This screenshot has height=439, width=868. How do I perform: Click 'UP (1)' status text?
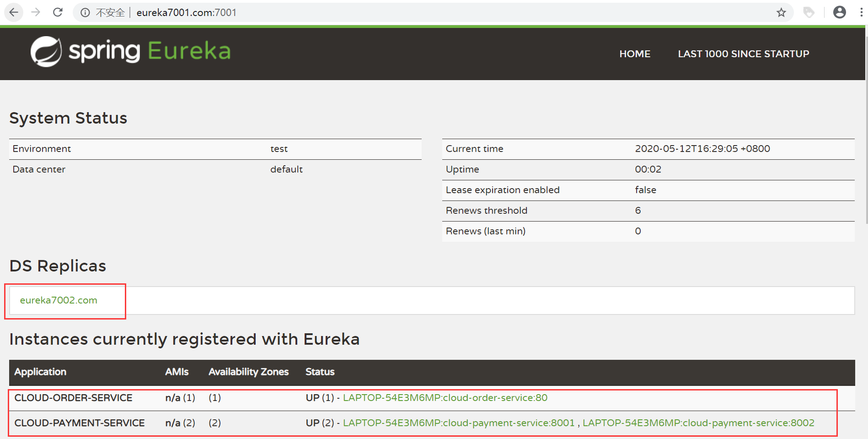[x=320, y=398]
